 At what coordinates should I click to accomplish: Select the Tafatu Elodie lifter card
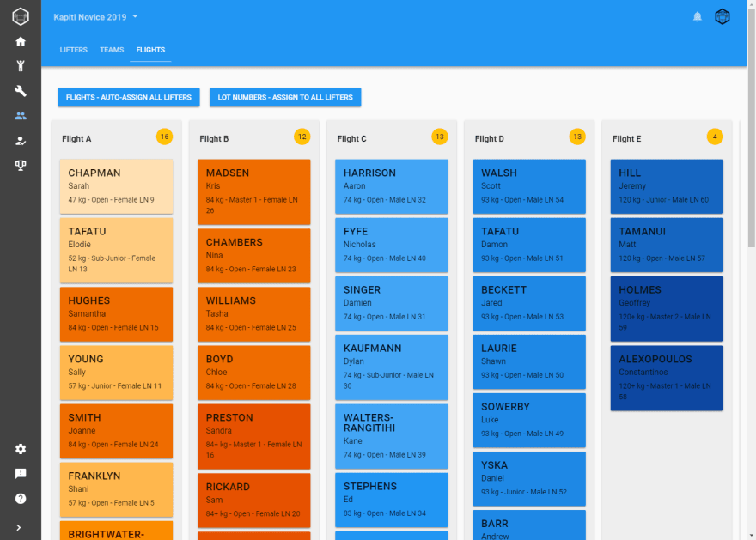click(116, 250)
